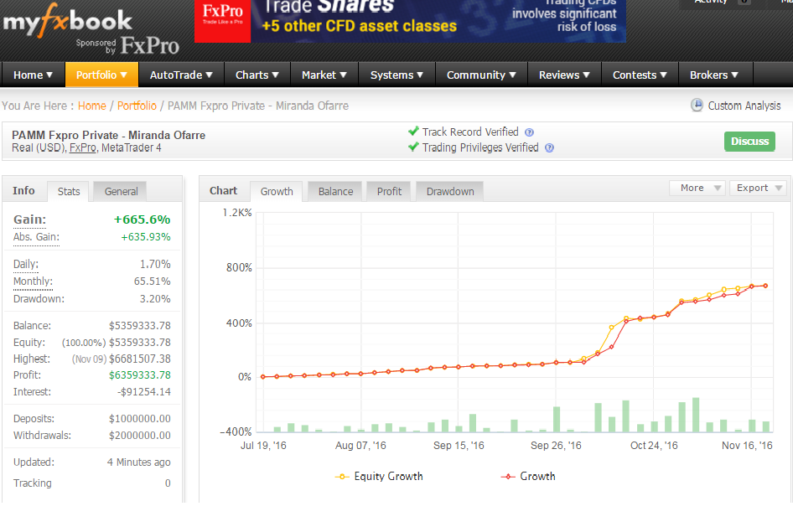Switch to the General tab
The height and width of the screenshot is (532, 793).
(x=121, y=192)
